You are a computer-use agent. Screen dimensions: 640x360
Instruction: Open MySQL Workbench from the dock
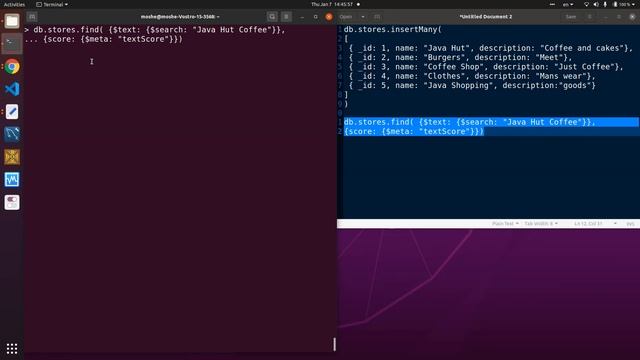coord(12,134)
